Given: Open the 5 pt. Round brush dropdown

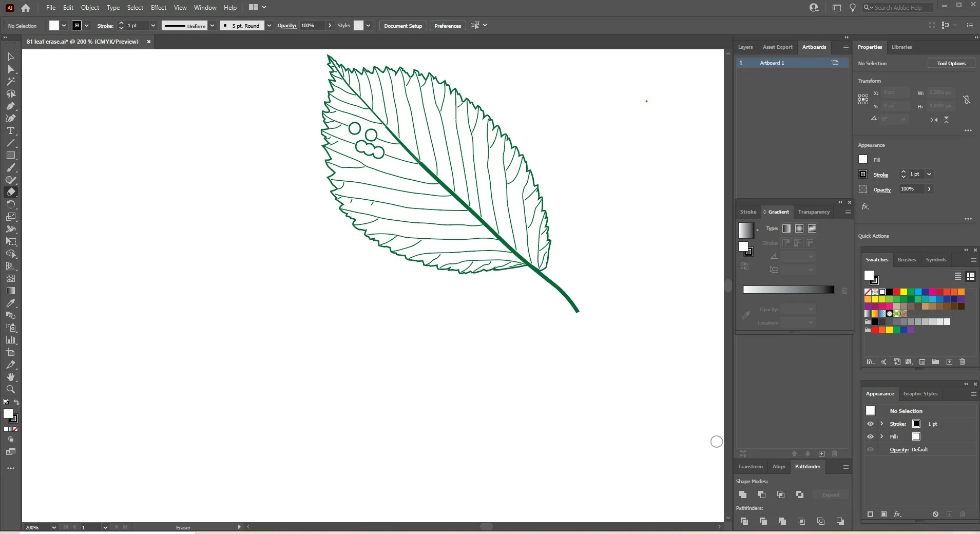Looking at the screenshot, I should click(269, 26).
